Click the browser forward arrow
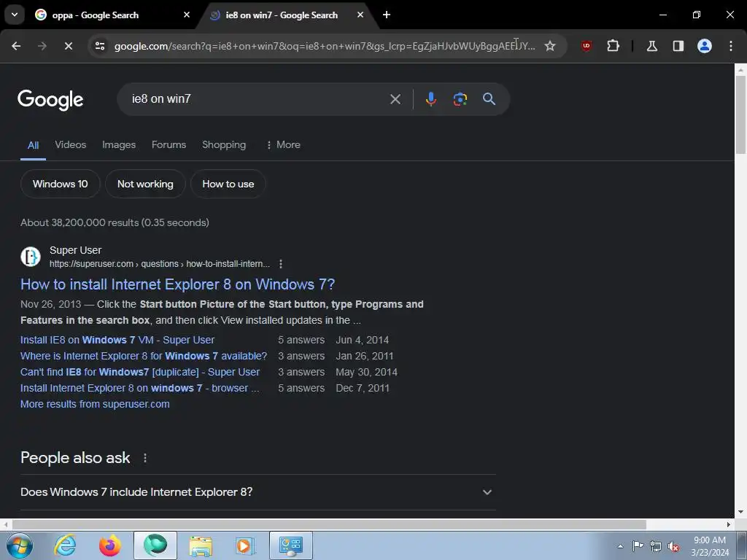Screen dimensions: 747x560 (42, 46)
